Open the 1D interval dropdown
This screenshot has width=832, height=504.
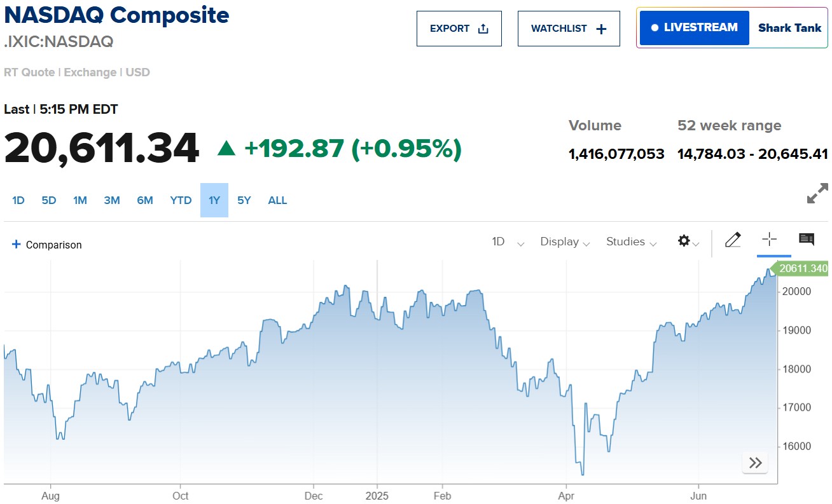(507, 242)
